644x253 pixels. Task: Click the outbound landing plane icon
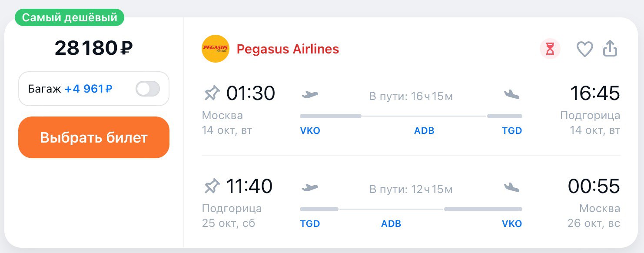(x=511, y=94)
